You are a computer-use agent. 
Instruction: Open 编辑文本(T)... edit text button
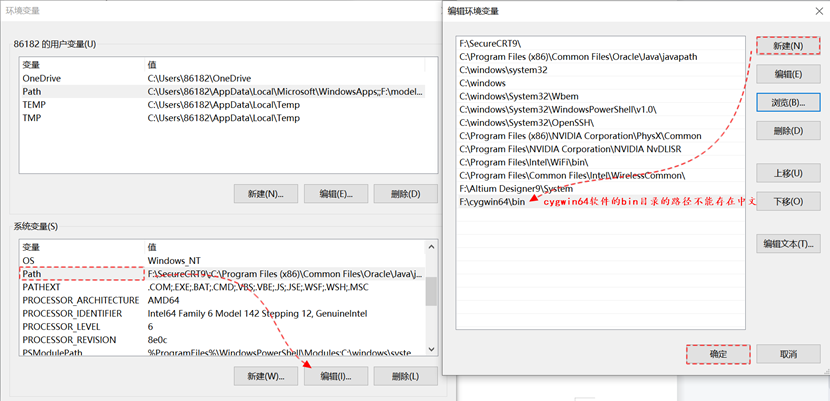[788, 244]
